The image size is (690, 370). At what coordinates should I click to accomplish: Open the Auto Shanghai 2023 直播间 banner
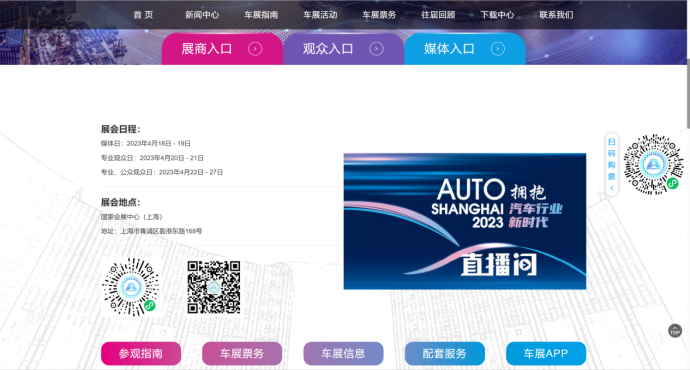465,221
